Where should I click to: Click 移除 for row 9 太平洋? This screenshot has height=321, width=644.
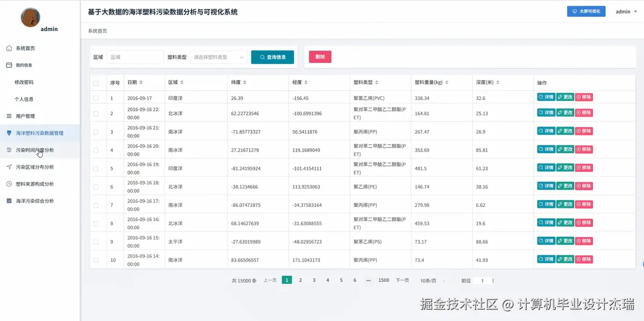pos(583,241)
